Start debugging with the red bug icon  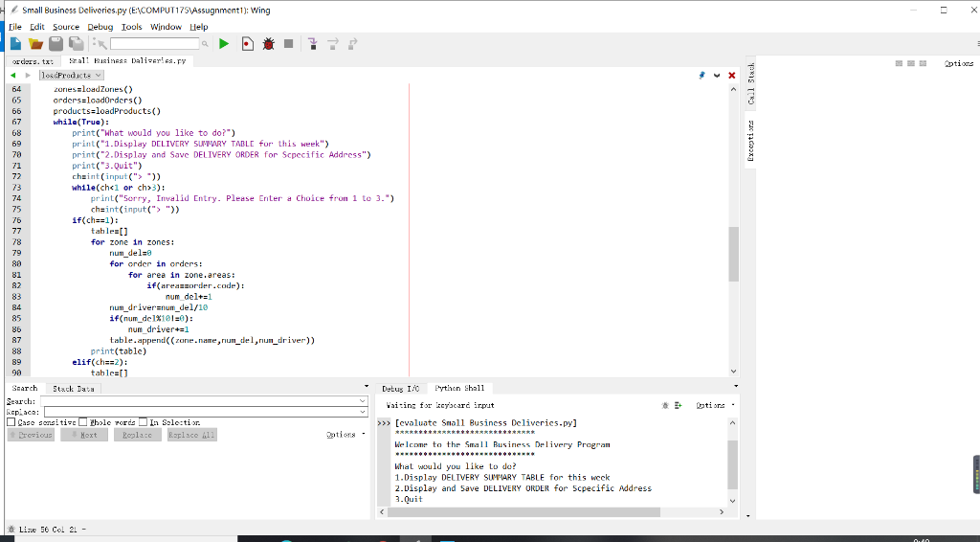pyautogui.click(x=269, y=44)
